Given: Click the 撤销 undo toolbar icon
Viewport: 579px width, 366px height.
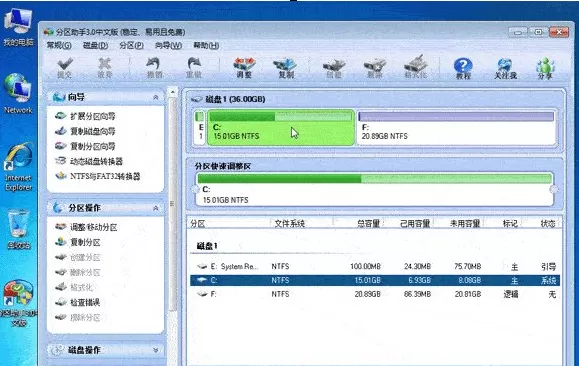Looking at the screenshot, I should (154, 68).
